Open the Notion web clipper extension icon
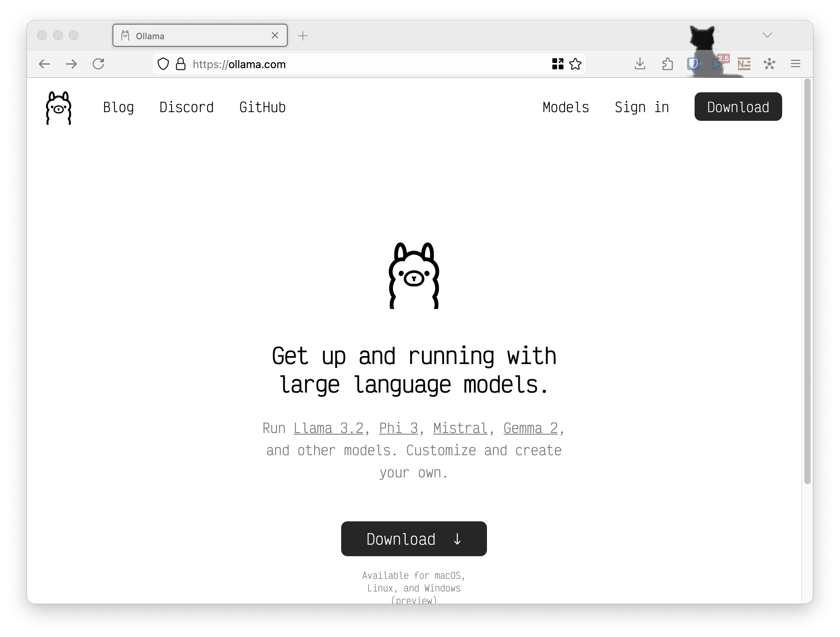 tap(744, 64)
